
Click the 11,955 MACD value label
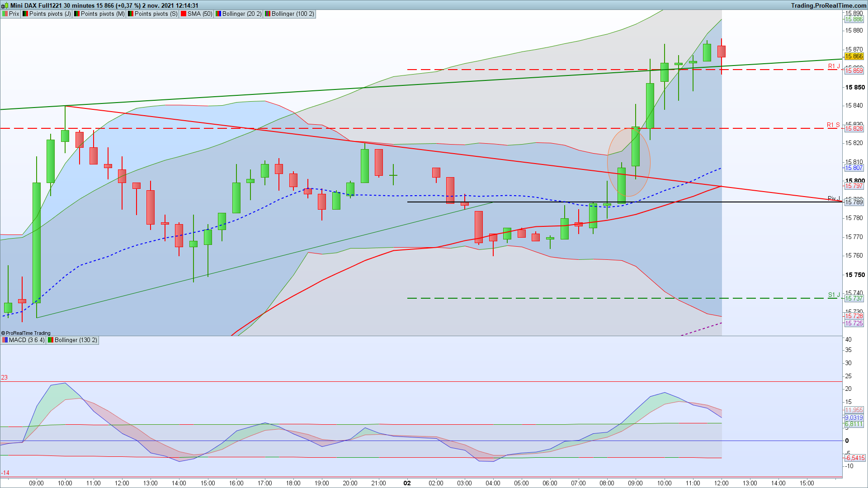854,410
